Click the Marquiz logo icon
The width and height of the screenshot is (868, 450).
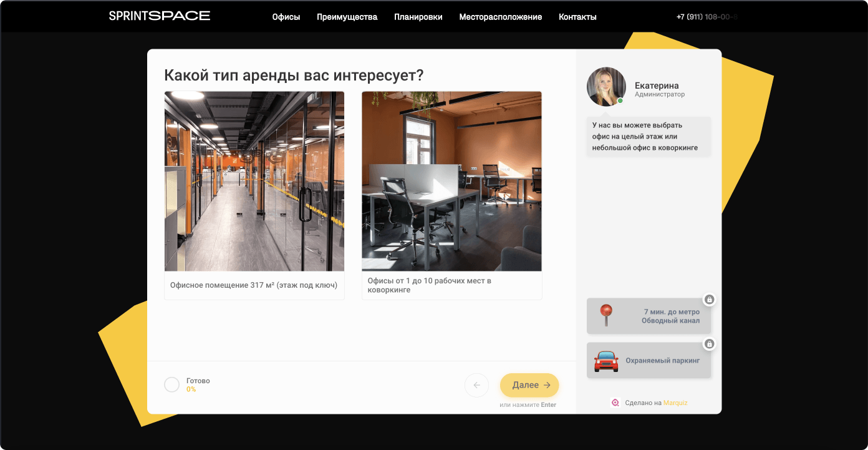pos(615,403)
